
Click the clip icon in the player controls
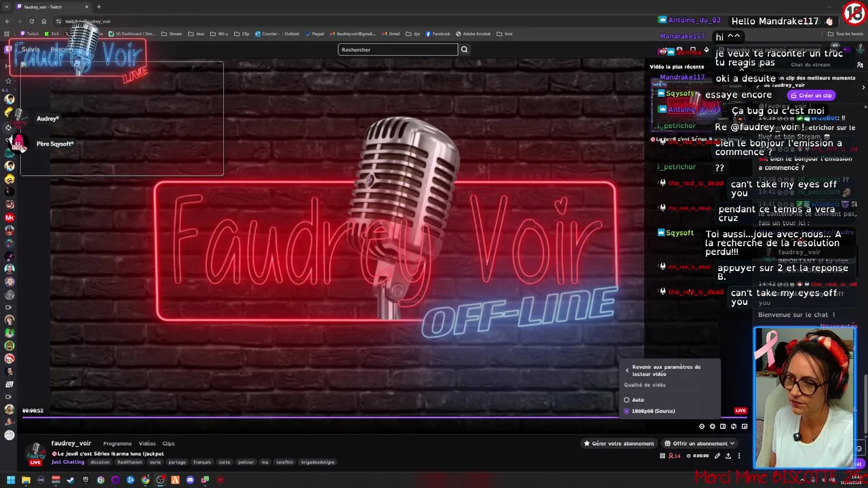[712, 426]
